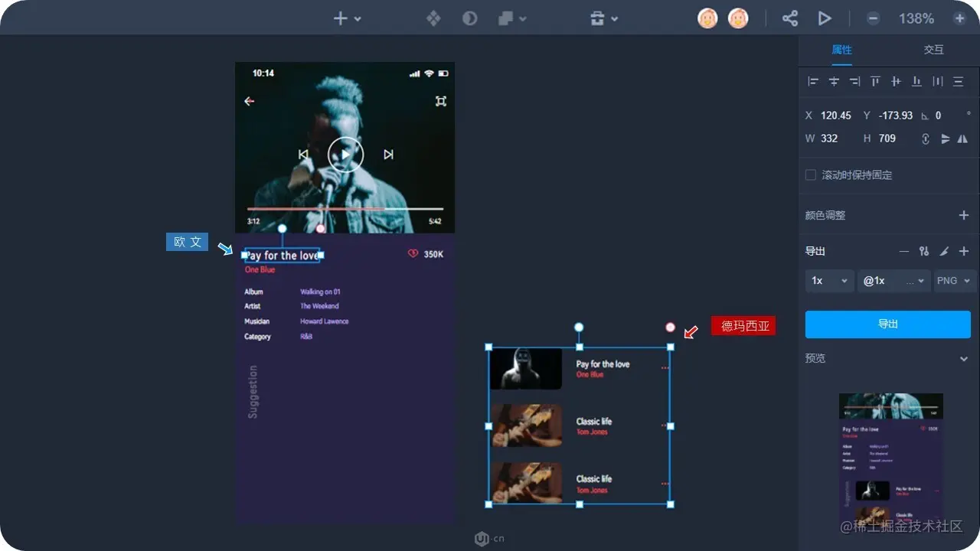Click the back arrow in phone mockup
Screen dimensions: 980x551
249,101
